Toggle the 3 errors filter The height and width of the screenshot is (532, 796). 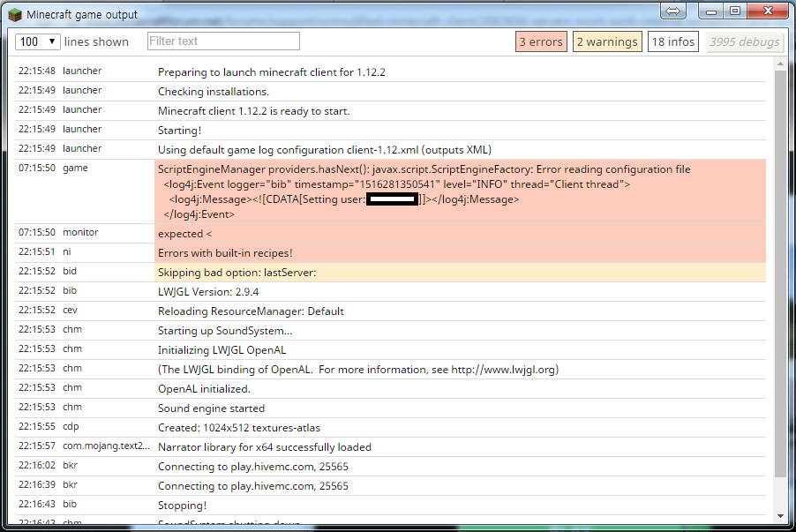tap(540, 41)
